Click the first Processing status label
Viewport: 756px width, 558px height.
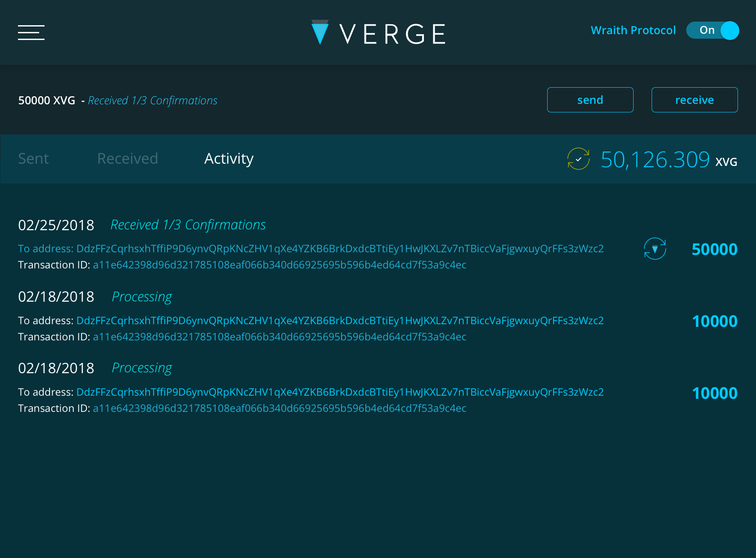[x=142, y=297]
